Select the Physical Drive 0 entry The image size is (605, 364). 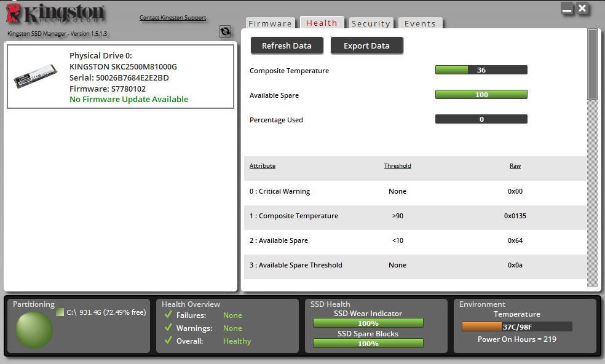(121, 77)
